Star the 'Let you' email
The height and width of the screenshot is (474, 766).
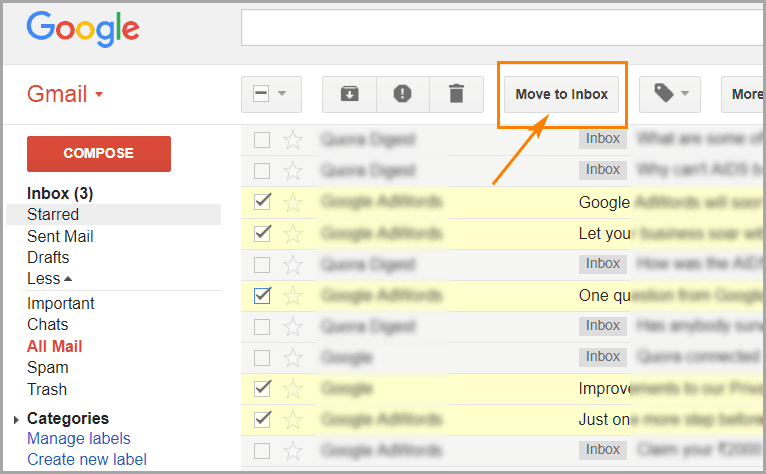[x=293, y=234]
